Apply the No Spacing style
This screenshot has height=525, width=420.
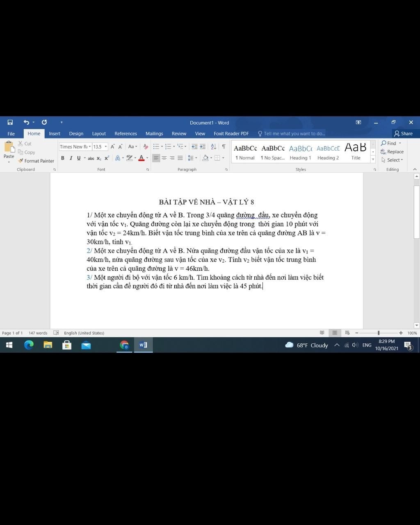(273, 152)
